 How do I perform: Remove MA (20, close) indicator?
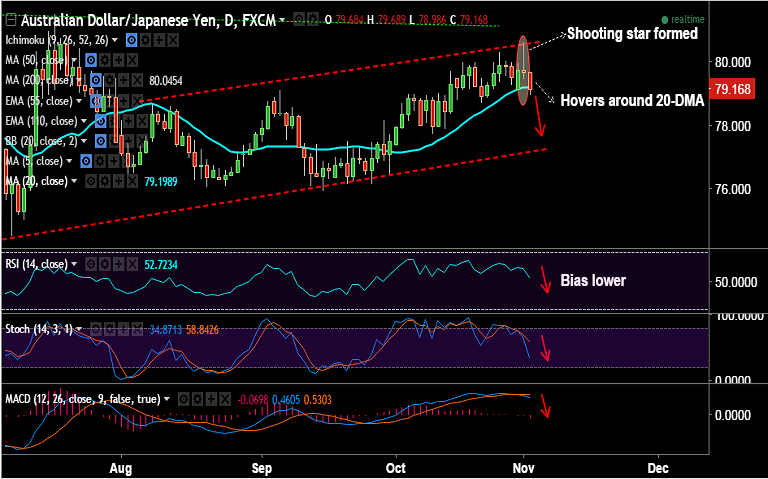(132, 181)
